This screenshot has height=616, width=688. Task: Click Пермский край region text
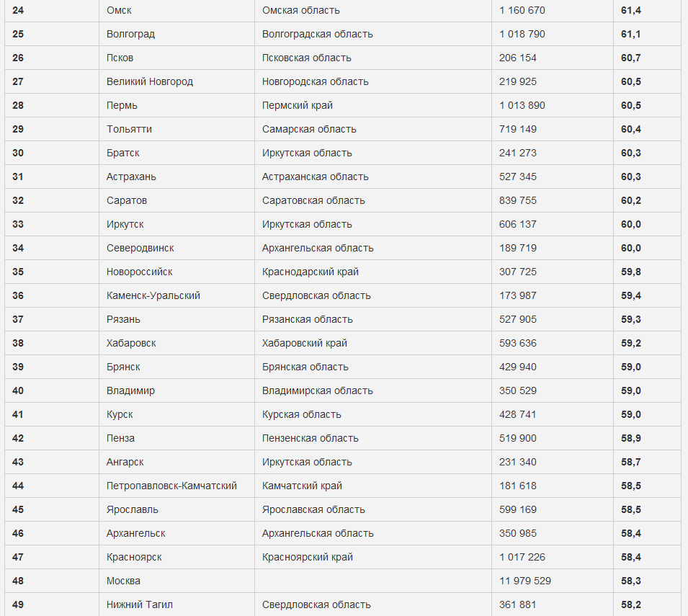[x=297, y=105]
